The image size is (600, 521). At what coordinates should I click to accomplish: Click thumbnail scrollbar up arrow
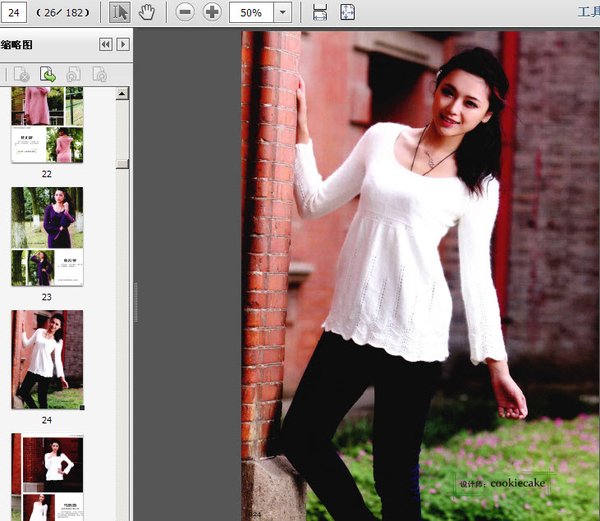[122, 94]
